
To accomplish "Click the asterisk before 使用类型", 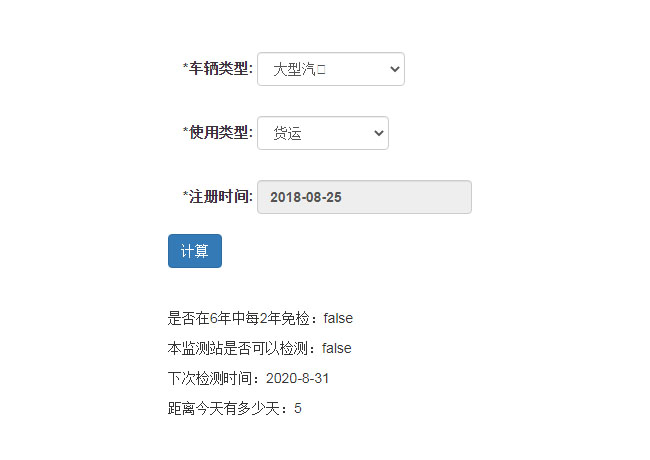I will pos(185,132).
